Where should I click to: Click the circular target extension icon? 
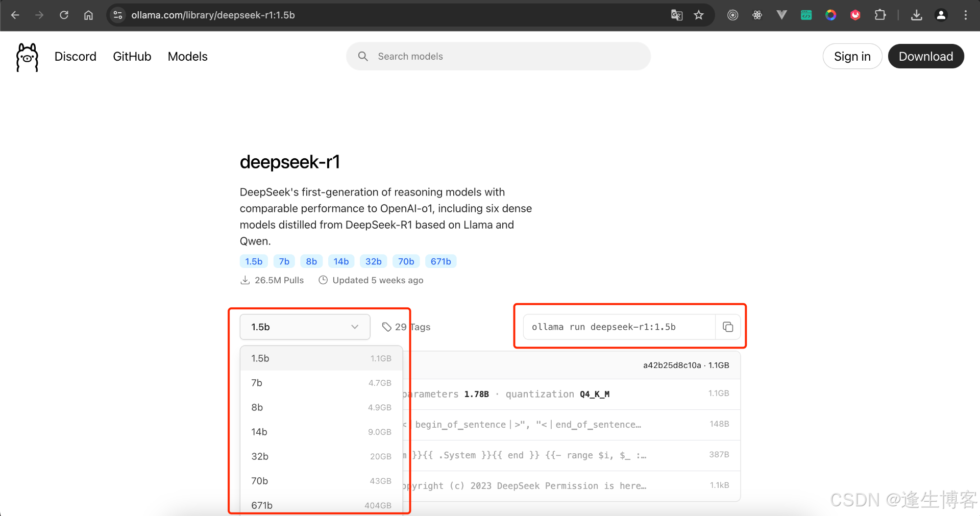pyautogui.click(x=733, y=15)
